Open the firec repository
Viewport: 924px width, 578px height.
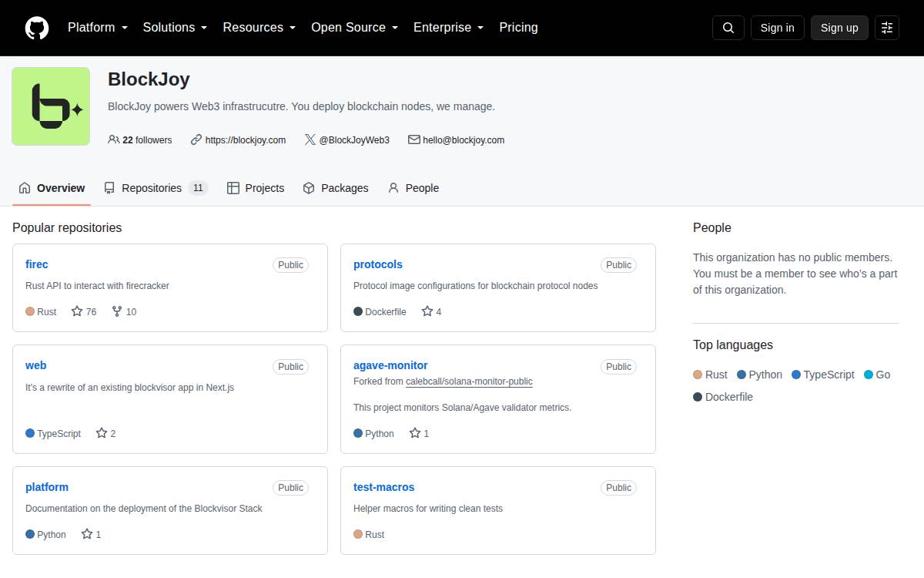37,264
